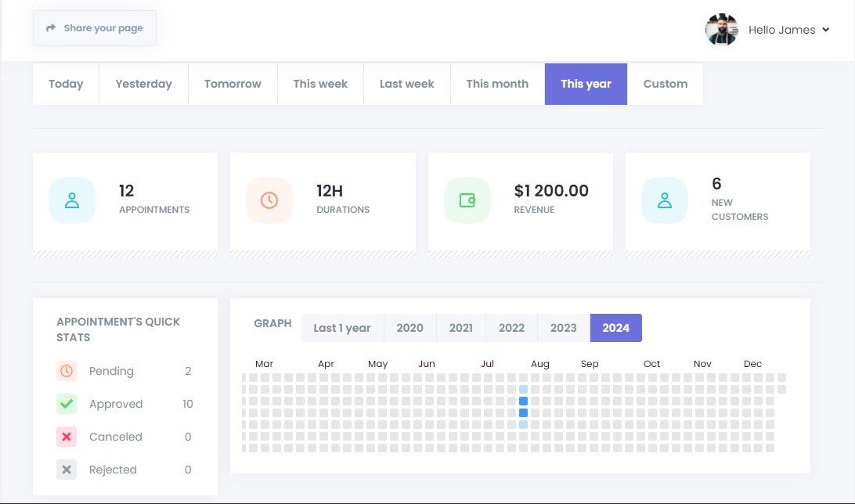Expand the Hello James dropdown arrow
This screenshot has height=504, width=855.
click(825, 31)
